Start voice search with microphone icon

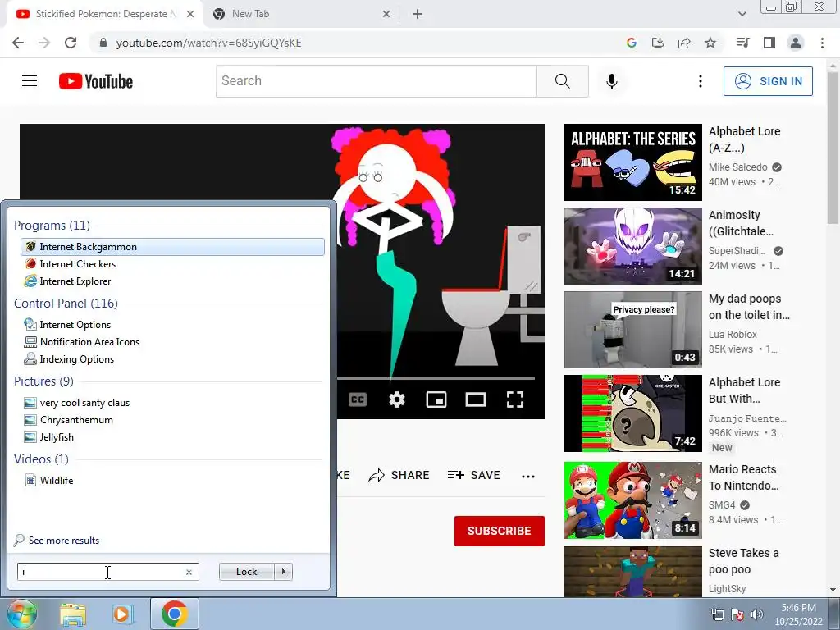point(612,81)
